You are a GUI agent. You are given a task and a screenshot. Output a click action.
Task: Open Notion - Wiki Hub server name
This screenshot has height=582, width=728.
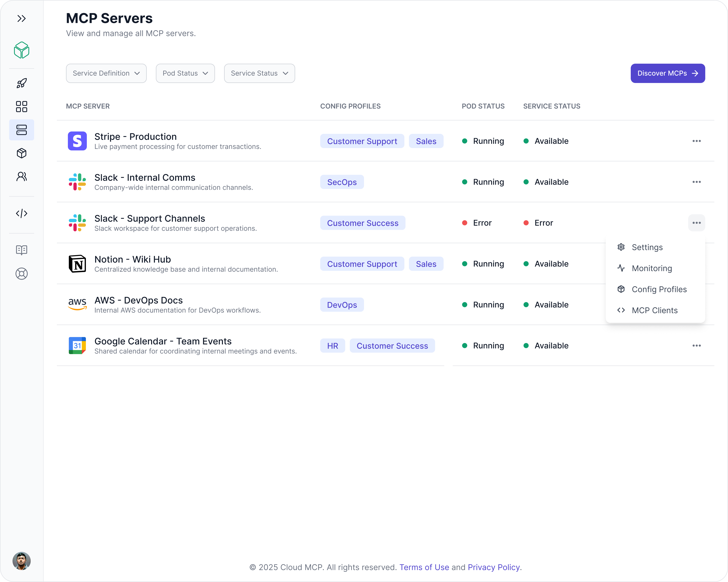(132, 259)
